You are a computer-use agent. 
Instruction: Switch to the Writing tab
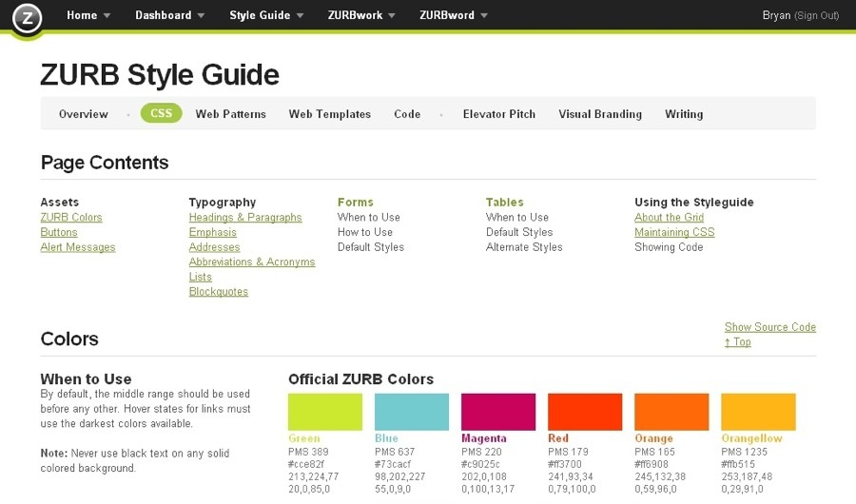pos(684,114)
